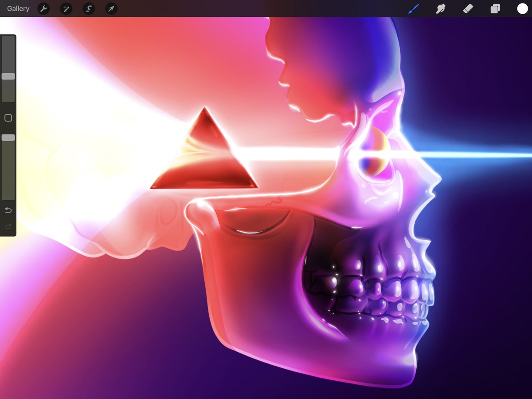Tap the sidebar modify control
This screenshot has width=532, height=399.
click(8, 118)
